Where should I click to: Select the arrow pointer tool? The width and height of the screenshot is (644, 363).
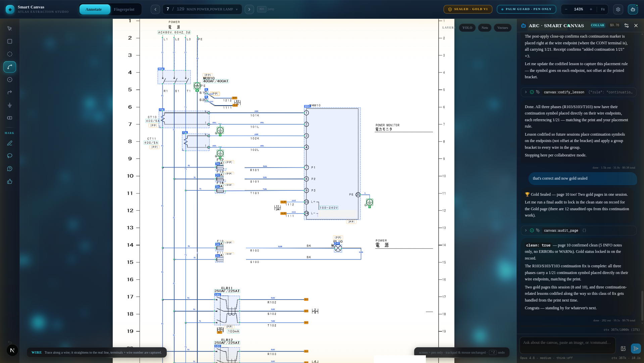10,29
